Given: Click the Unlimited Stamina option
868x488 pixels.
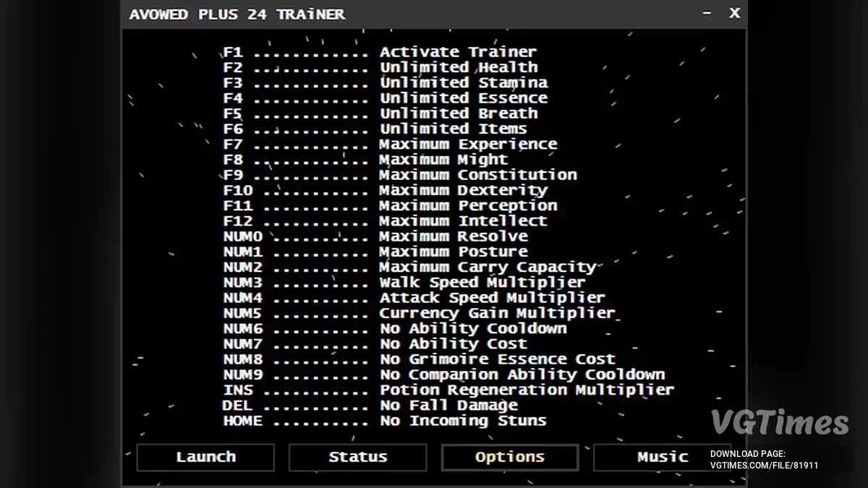Looking at the screenshot, I should pos(464,82).
